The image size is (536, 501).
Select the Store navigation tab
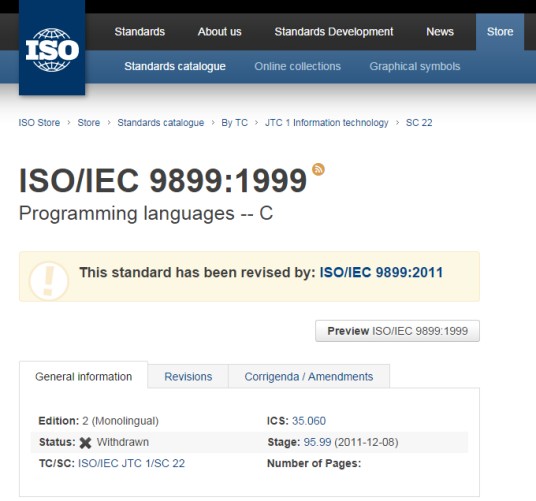[x=500, y=32]
